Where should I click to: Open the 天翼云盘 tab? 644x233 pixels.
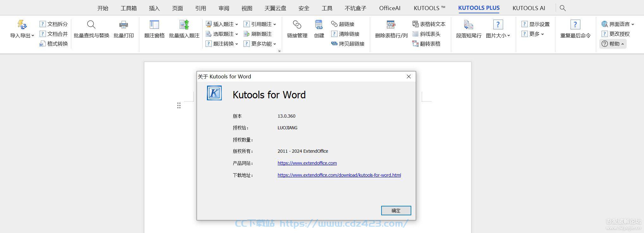[275, 8]
